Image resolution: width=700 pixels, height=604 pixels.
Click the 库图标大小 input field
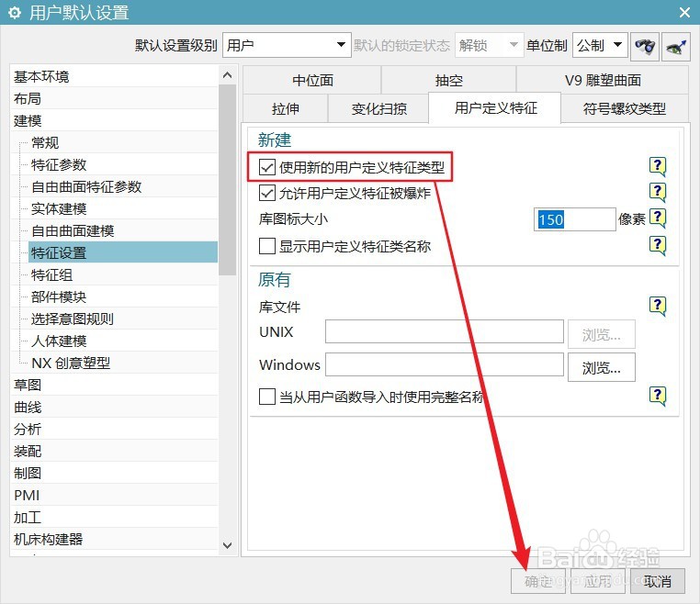[x=574, y=219]
